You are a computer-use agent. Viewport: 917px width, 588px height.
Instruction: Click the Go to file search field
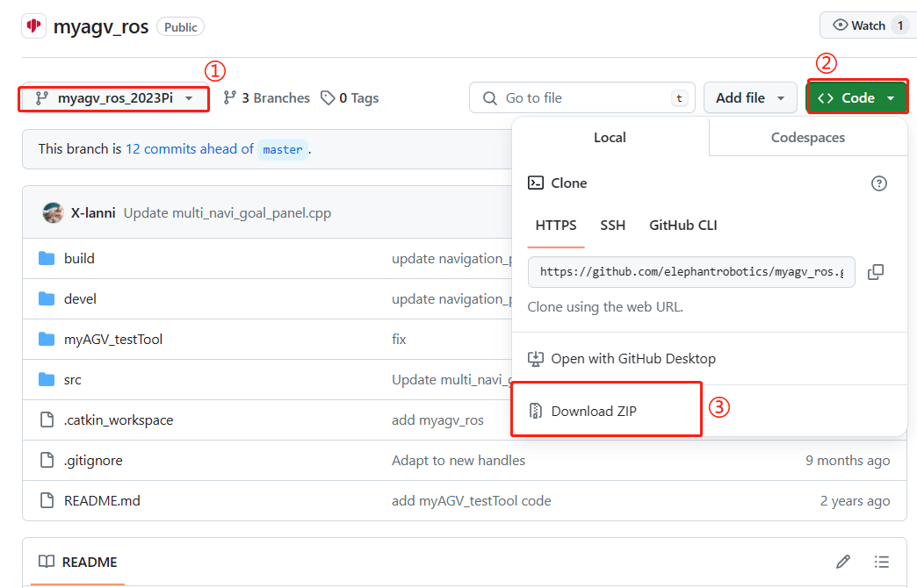(x=581, y=97)
